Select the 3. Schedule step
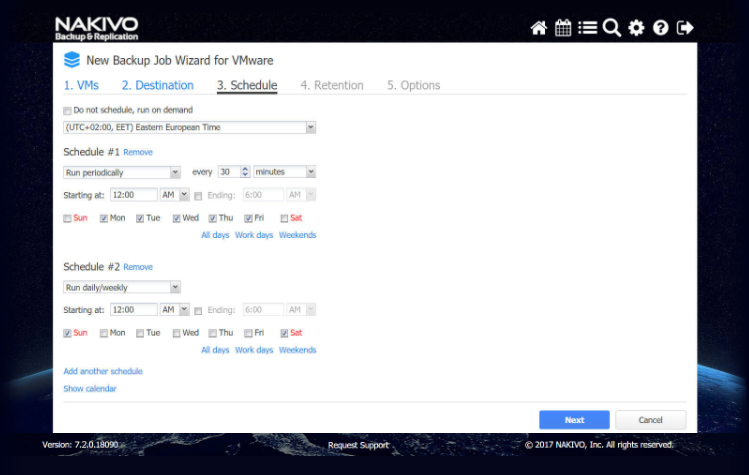Screen dimensions: 749x475 pos(247,85)
